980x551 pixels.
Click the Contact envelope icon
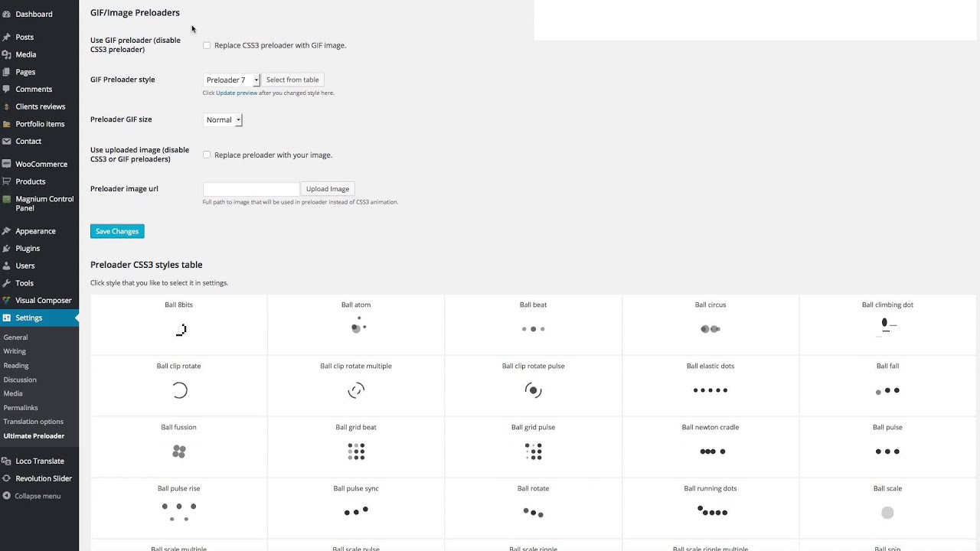6,141
